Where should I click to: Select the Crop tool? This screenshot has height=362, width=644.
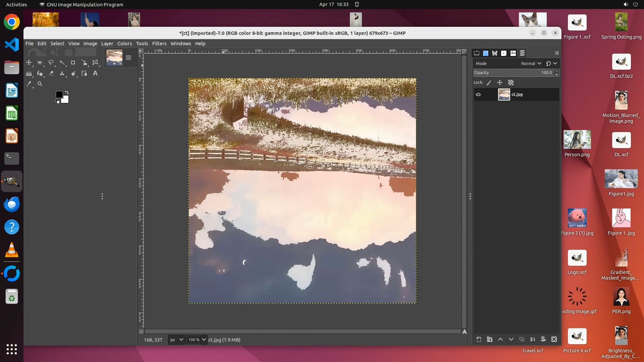pyautogui.click(x=73, y=63)
